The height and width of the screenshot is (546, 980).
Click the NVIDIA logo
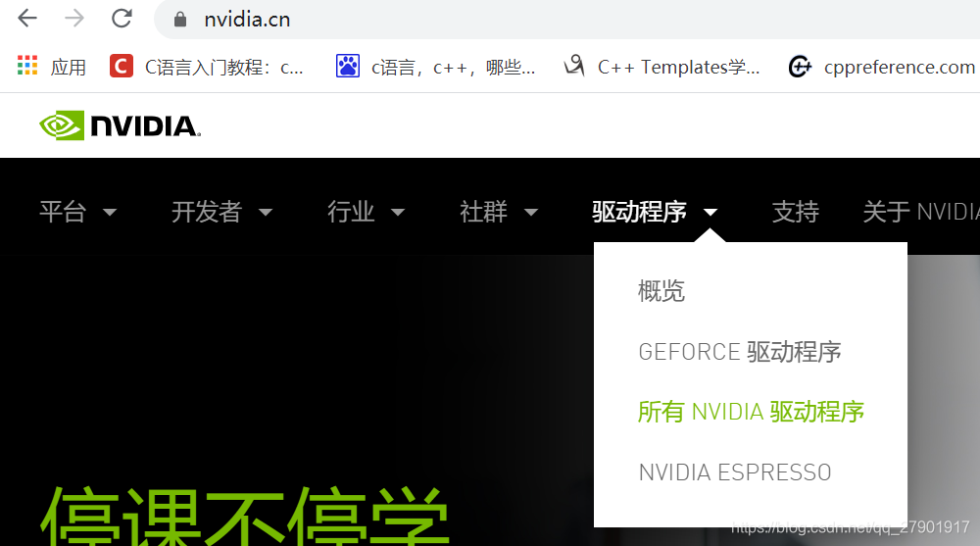[x=120, y=125]
